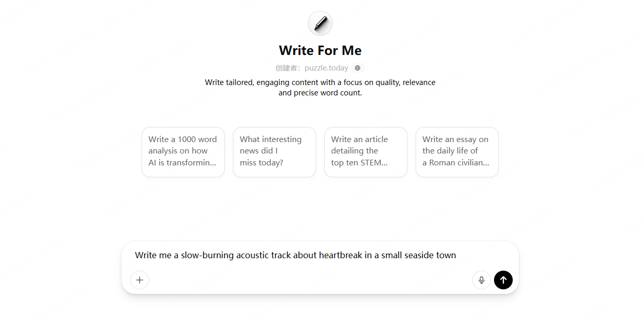Select the "Write a 1000 word analysis" prompt card
644x322 pixels.
tap(183, 152)
